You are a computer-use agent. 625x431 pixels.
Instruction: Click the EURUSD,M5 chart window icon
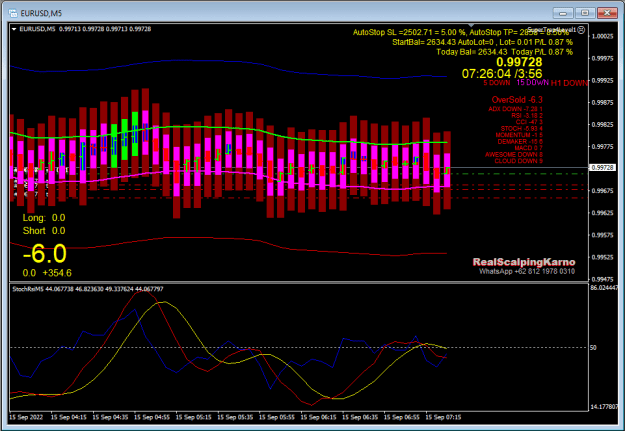tap(13, 13)
